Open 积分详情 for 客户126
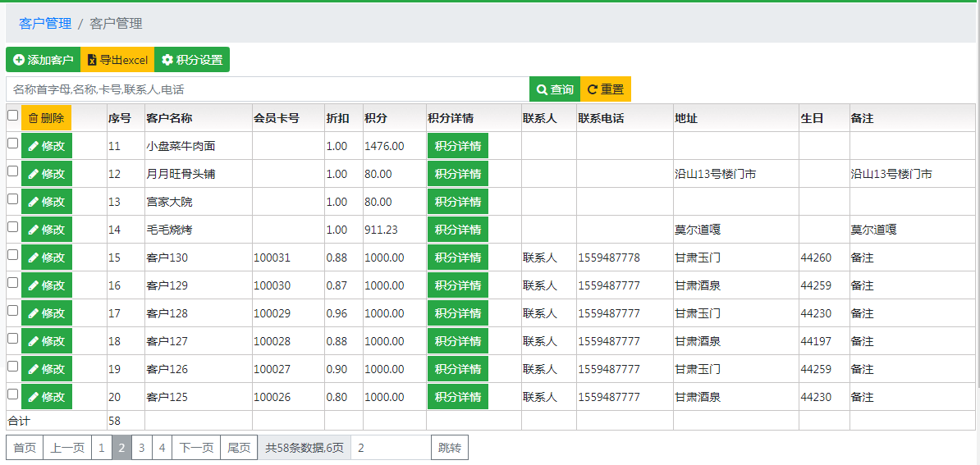The image size is (980, 465). 457,369
